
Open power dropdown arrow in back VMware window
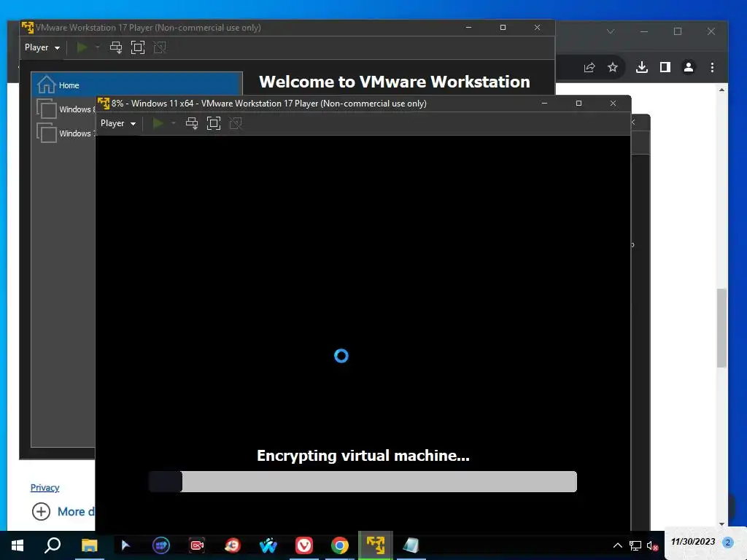pyautogui.click(x=98, y=47)
